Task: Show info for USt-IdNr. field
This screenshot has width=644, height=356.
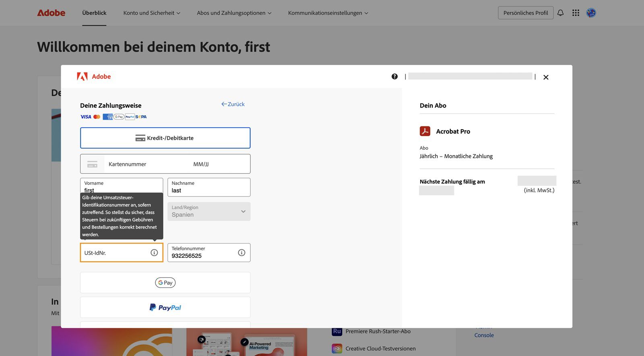Action: (154, 253)
